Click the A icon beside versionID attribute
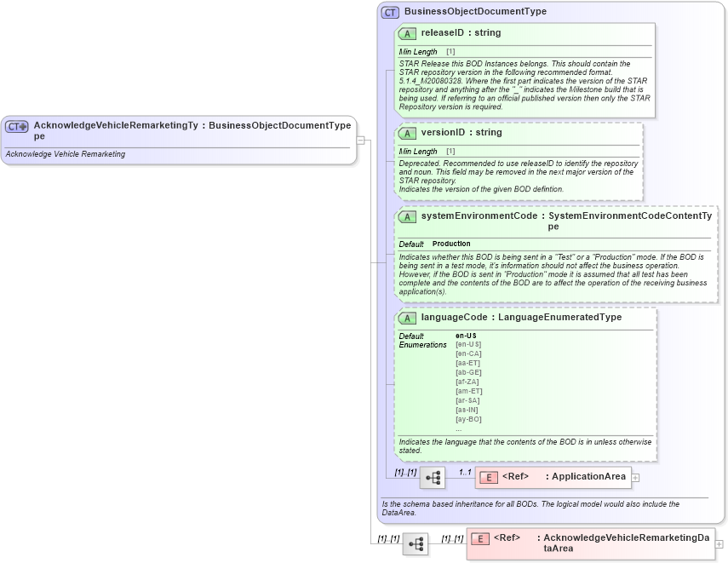Viewport: 728px width, 563px height. coord(408,133)
